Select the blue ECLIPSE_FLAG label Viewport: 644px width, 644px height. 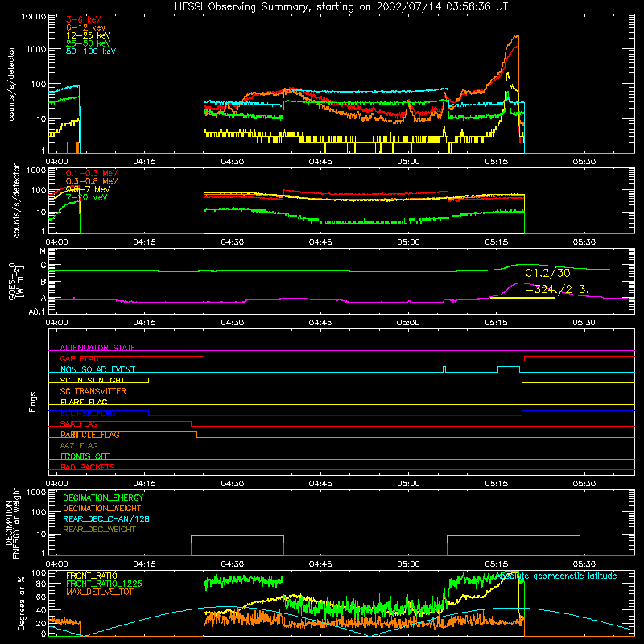coord(88,413)
